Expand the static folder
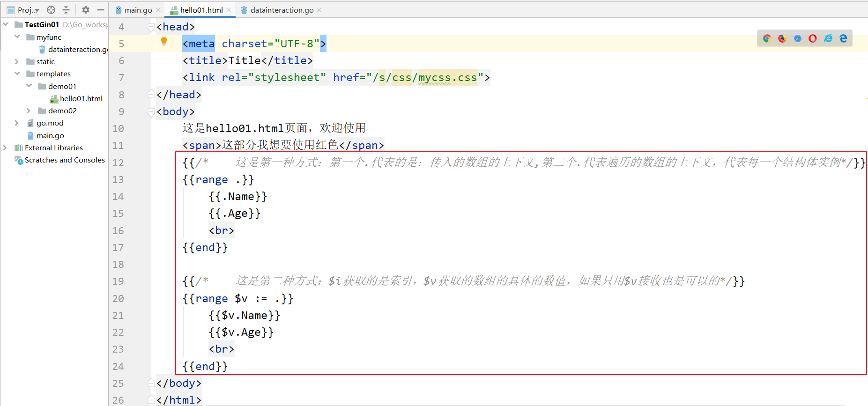Image resolution: width=868 pixels, height=406 pixels. 17,61
